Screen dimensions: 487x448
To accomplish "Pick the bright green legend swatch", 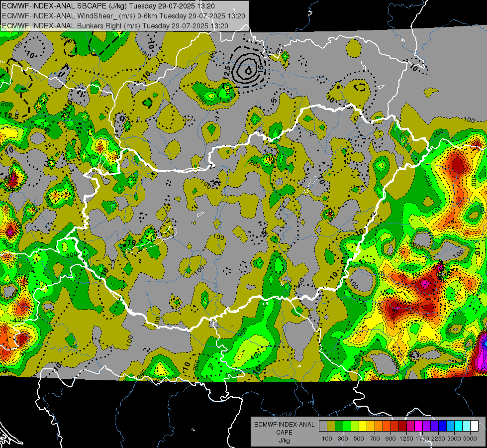I will [x=347, y=426].
